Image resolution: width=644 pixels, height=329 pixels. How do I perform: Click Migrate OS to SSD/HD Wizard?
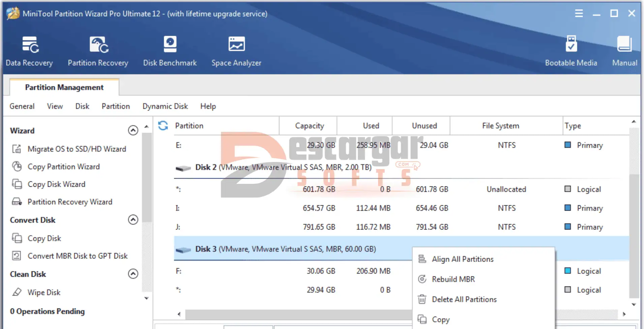(76, 149)
